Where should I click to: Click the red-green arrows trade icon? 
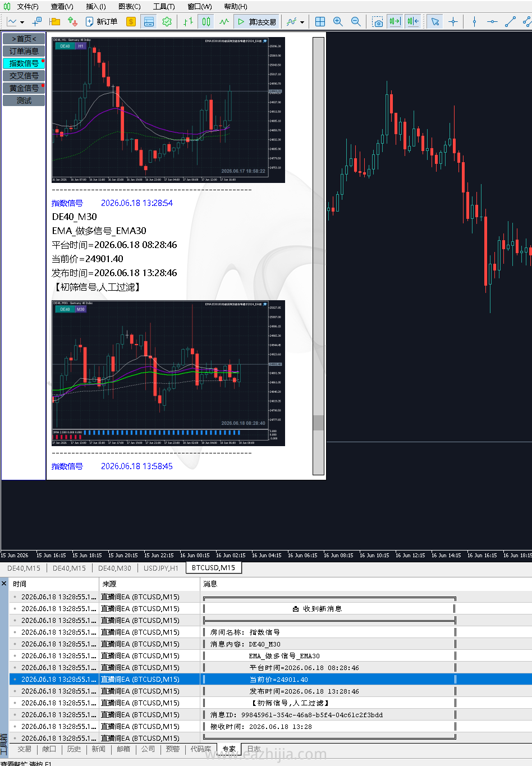coord(72,21)
